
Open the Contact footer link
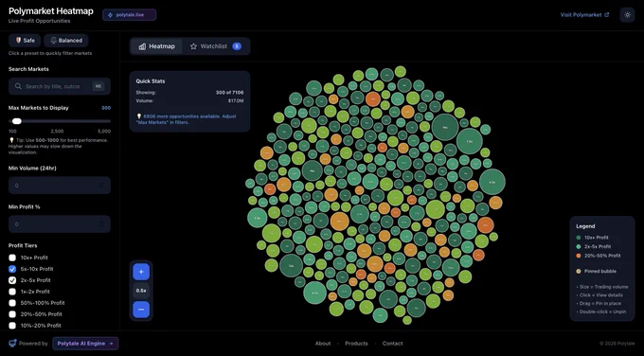coord(393,344)
